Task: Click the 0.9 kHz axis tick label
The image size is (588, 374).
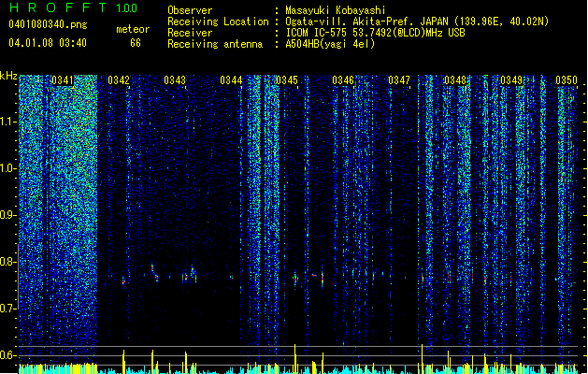Action: click(8, 215)
